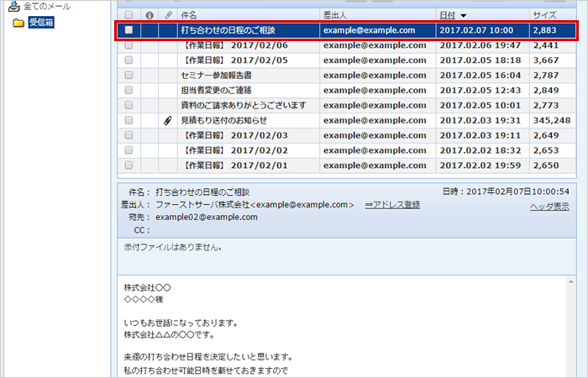The image size is (588, 378).
Task: Check the 【作業日報】2017/02/06 mail checkbox
Action: (x=129, y=45)
